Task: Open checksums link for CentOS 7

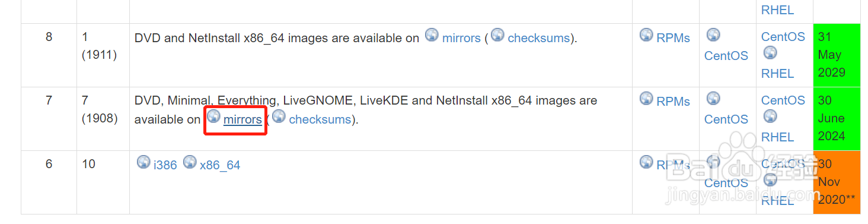Action: [320, 119]
